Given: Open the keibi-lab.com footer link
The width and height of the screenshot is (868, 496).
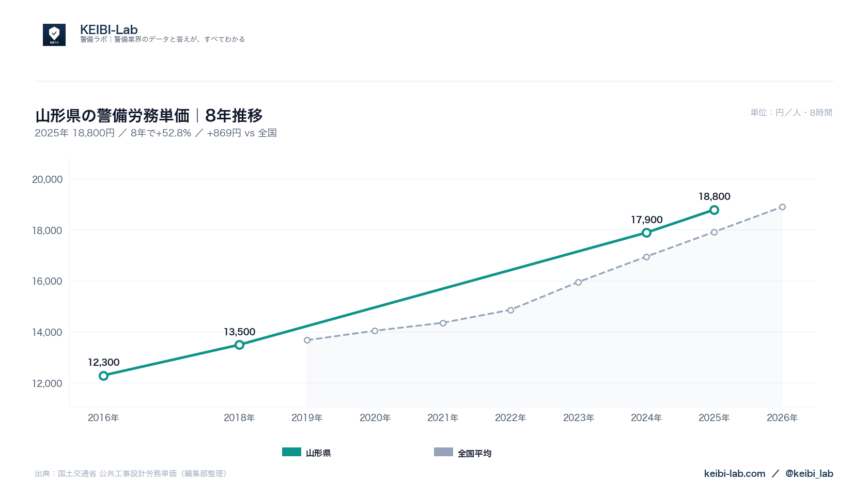Looking at the screenshot, I should (x=734, y=473).
